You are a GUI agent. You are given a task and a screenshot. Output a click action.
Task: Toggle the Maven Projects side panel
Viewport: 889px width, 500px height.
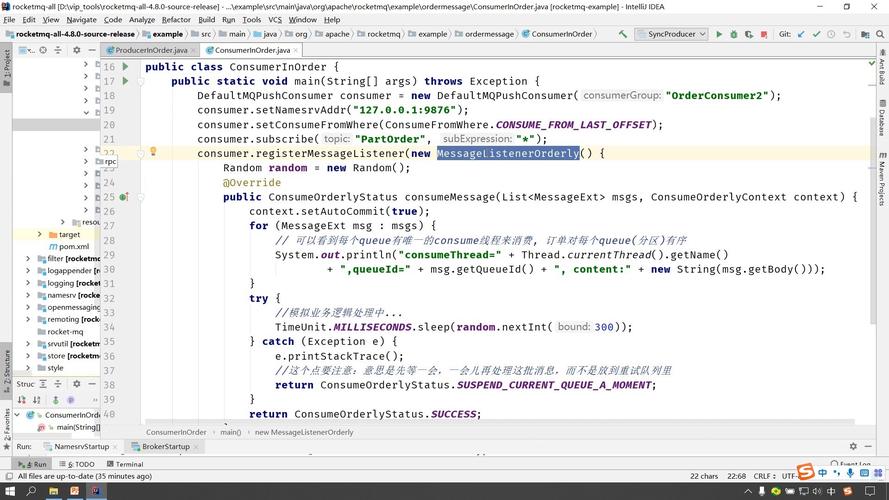point(882,179)
